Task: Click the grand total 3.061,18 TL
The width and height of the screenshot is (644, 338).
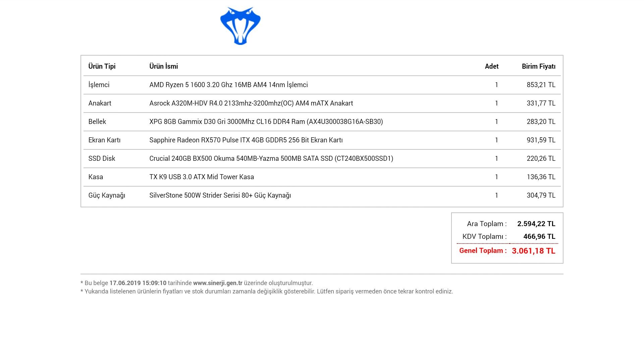Action: tap(534, 251)
